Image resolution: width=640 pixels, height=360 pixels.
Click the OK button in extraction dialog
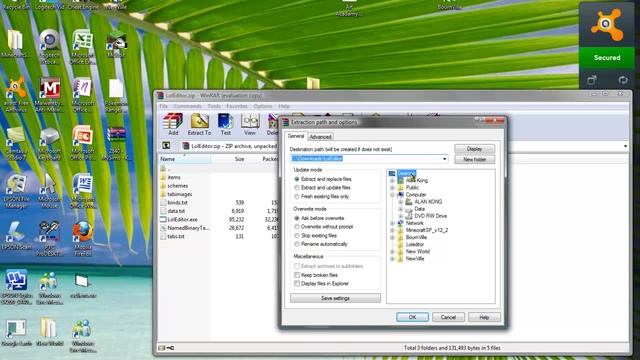pos(412,317)
